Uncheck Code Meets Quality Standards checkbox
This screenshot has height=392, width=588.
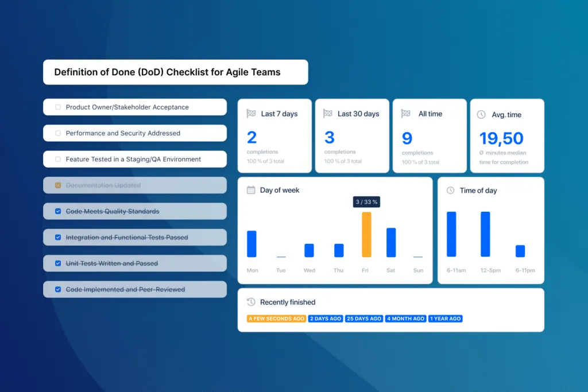(58, 211)
